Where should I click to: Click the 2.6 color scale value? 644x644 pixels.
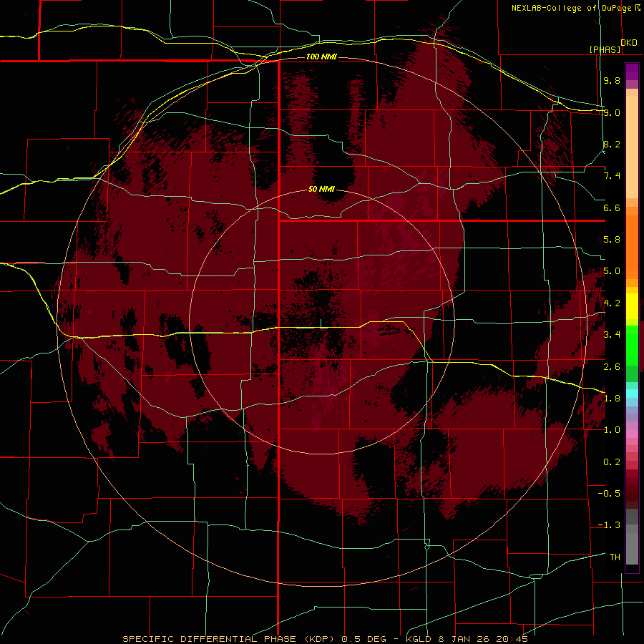612,366
